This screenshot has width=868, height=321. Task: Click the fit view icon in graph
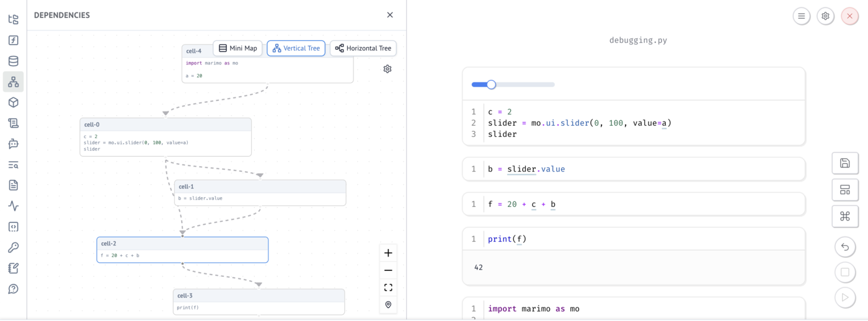click(388, 288)
